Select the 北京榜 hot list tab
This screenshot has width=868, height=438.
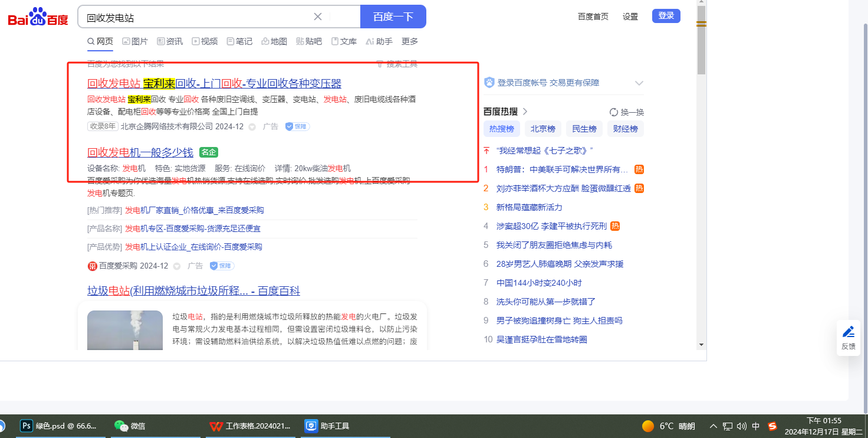click(542, 129)
